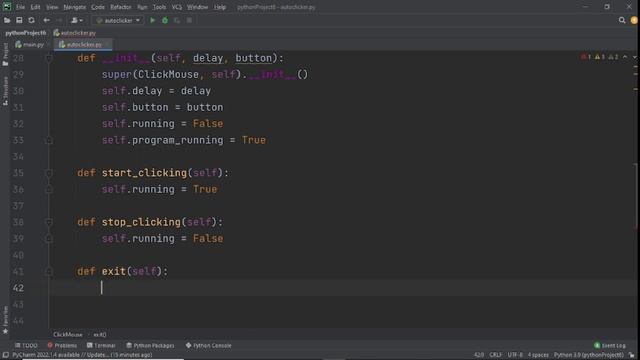640x360 pixels.
Task: Open the Help menu
Action: coord(220,7)
